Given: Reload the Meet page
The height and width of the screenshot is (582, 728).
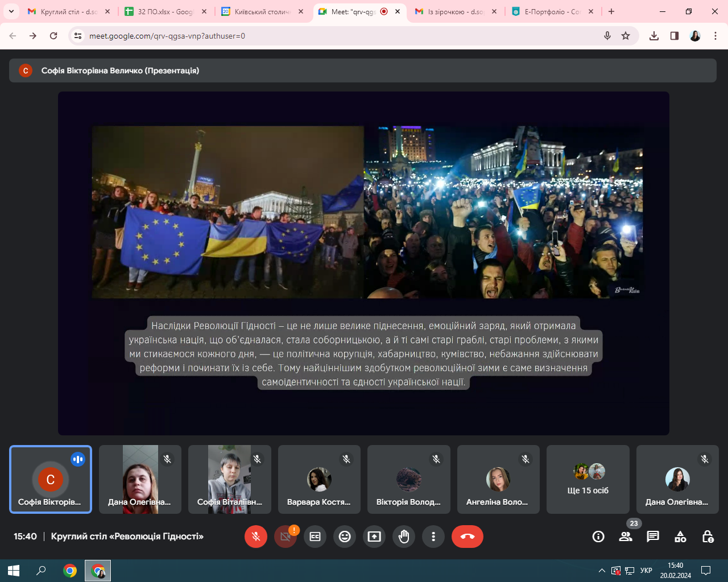Looking at the screenshot, I should point(53,36).
